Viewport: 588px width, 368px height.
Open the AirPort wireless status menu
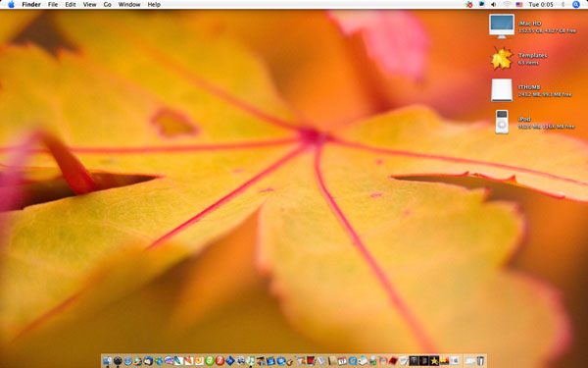pyautogui.click(x=507, y=5)
